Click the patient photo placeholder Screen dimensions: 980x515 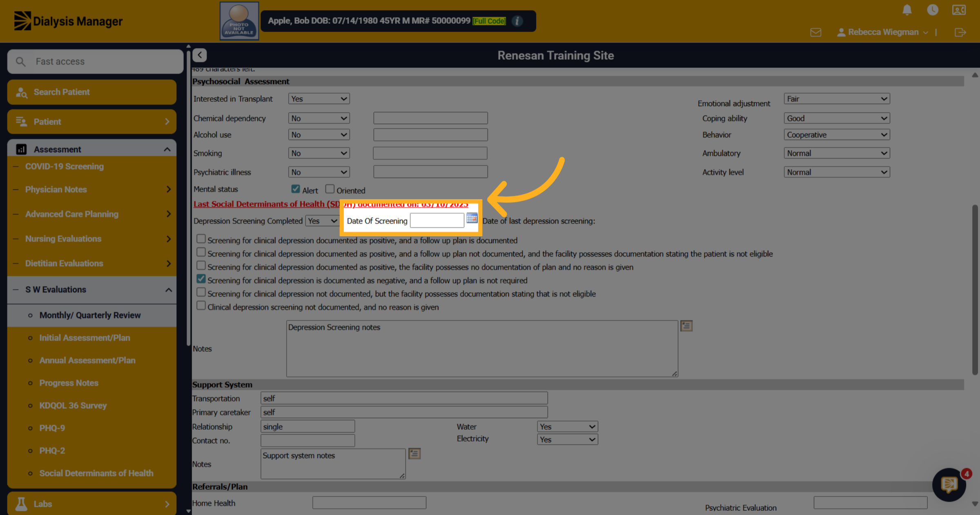(x=239, y=21)
